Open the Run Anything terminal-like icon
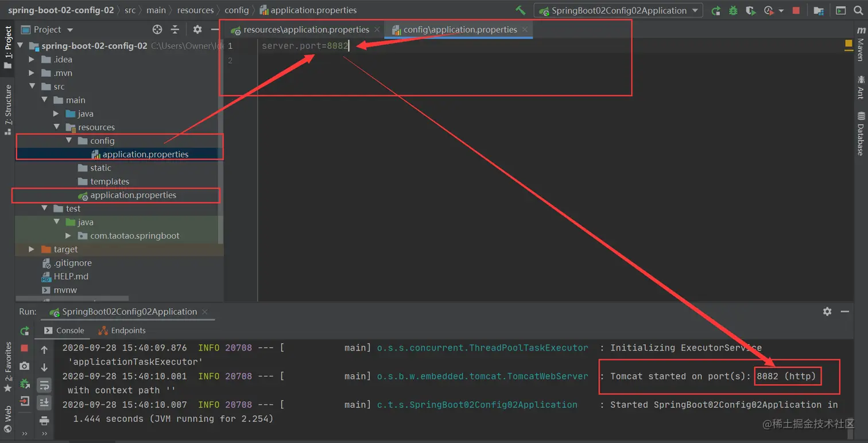The width and height of the screenshot is (868, 443). click(x=840, y=10)
